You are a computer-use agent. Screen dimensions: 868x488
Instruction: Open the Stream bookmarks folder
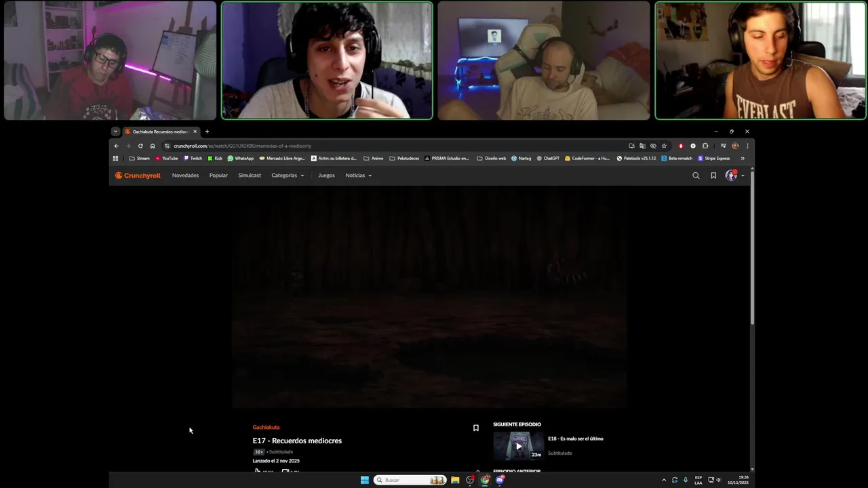[x=139, y=159]
